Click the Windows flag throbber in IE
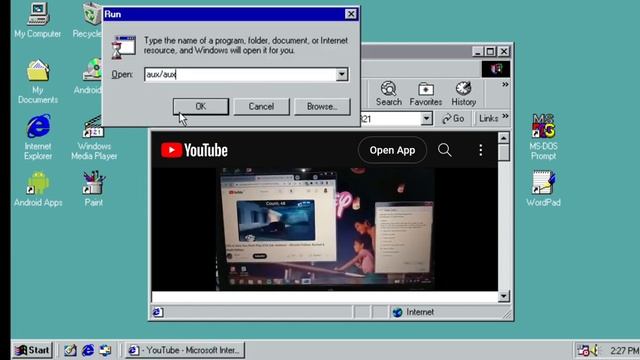This screenshot has height=360, width=640. pos(496,69)
